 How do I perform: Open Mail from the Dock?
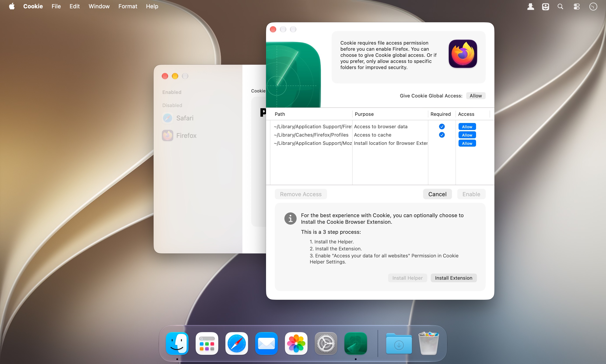(266, 343)
